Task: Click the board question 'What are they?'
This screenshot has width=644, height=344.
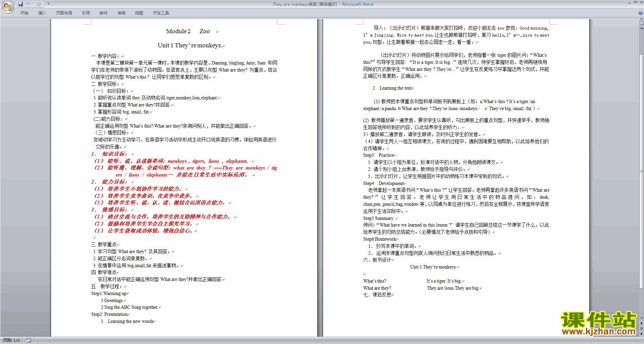Action: 377,288
